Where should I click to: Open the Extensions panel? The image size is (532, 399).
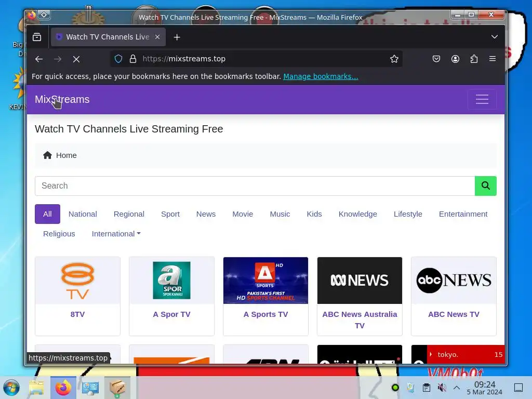coord(474,59)
